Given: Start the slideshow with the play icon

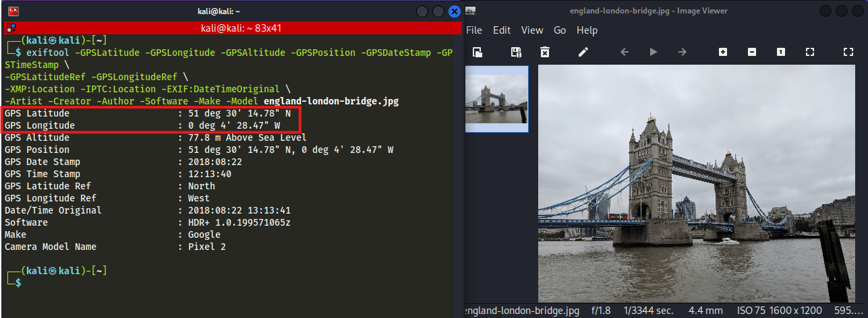Looking at the screenshot, I should 653,52.
